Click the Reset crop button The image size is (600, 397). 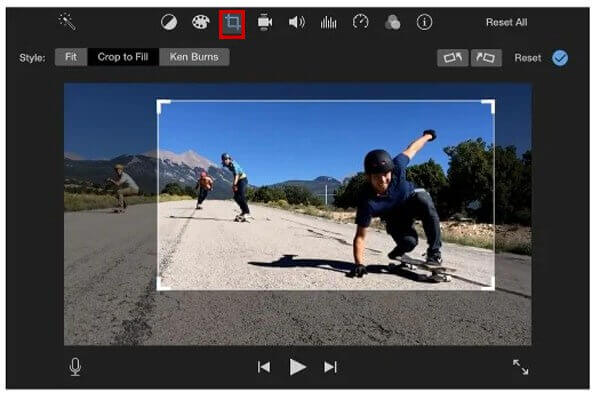pyautogui.click(x=528, y=58)
